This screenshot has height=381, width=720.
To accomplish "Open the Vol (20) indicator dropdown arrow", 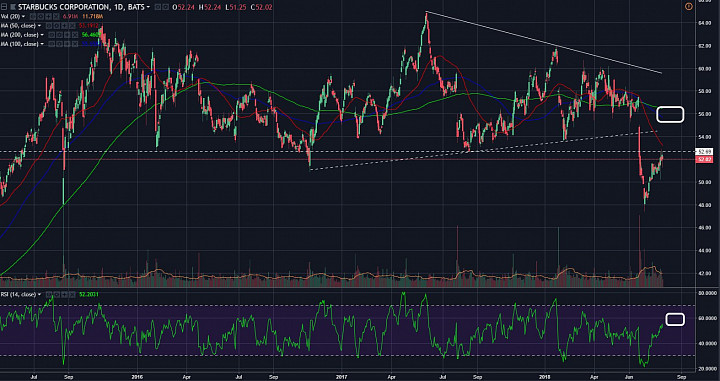I will click(x=23, y=17).
